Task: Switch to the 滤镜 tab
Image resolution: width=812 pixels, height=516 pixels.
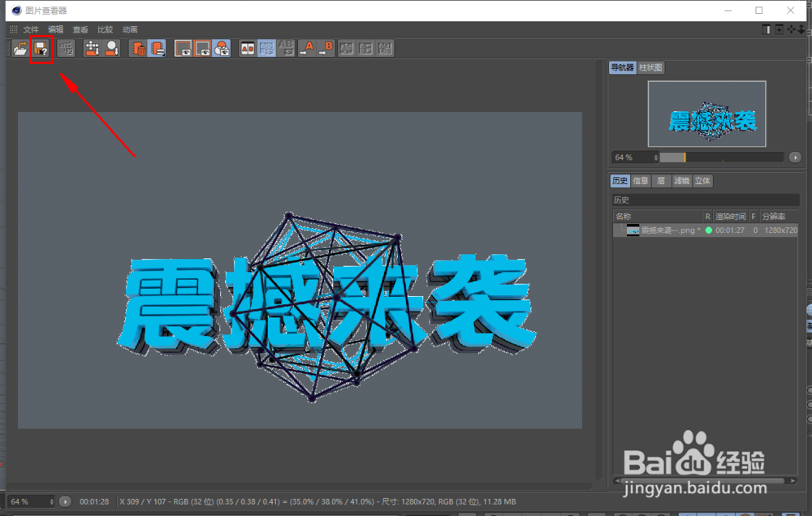Action: (681, 180)
